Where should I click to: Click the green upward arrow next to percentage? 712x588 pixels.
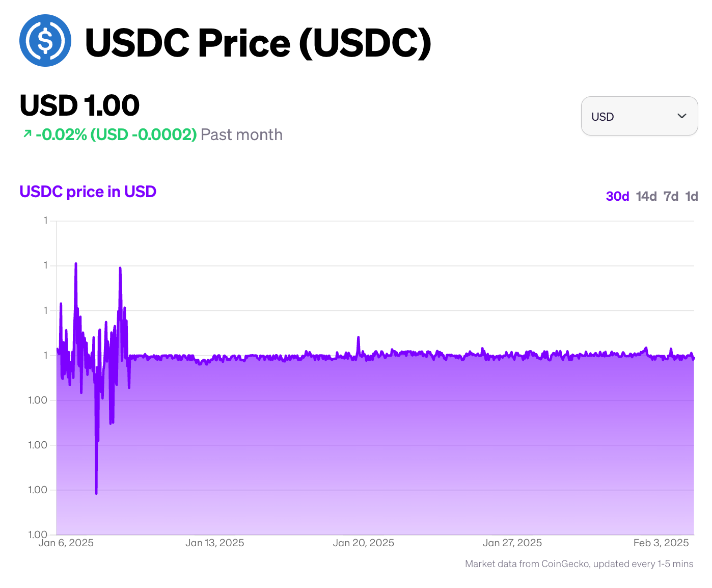point(26,134)
